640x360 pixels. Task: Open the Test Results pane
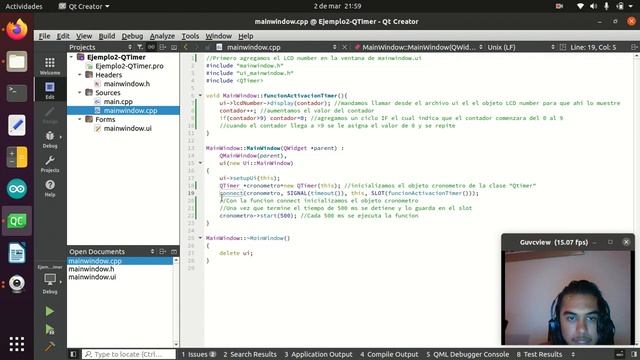539,354
